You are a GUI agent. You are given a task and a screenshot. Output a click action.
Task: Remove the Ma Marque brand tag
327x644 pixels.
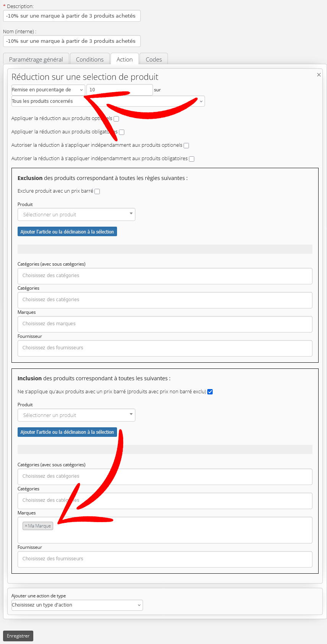click(x=26, y=526)
